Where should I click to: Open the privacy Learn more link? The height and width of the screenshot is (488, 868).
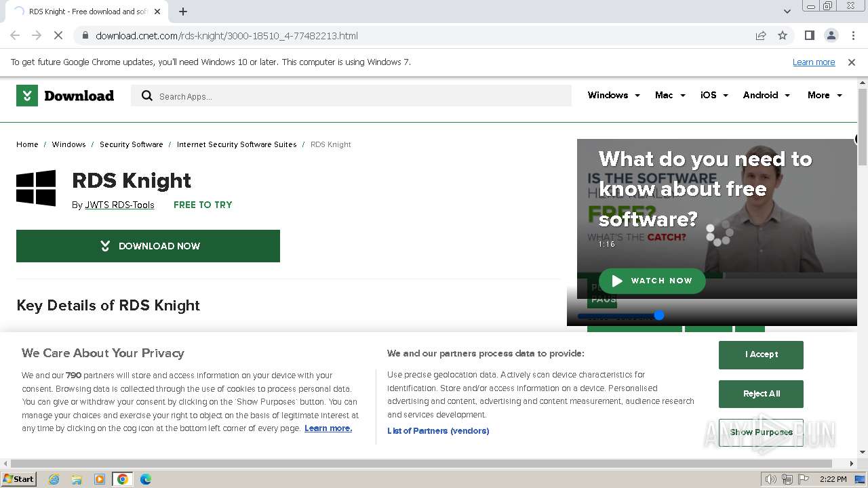(328, 428)
